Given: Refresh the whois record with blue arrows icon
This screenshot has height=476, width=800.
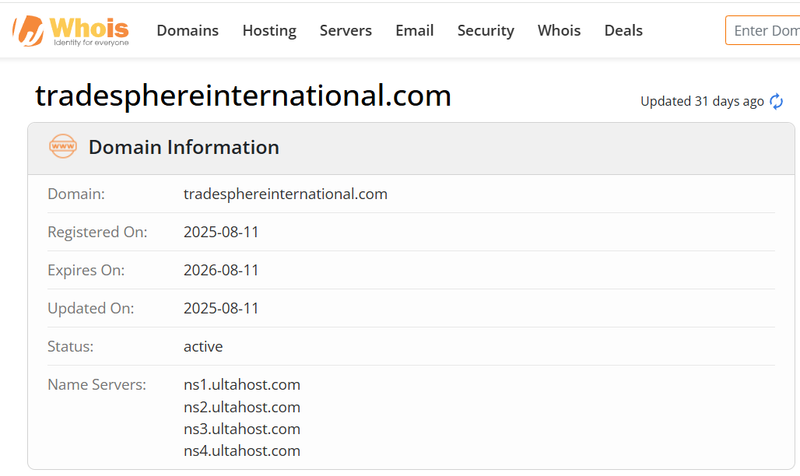Looking at the screenshot, I should [x=776, y=102].
